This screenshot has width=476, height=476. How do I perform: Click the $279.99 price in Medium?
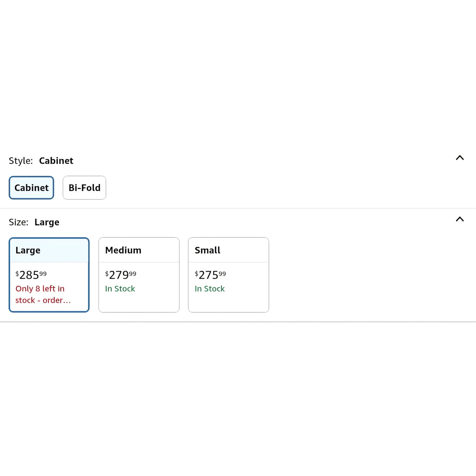click(x=121, y=275)
